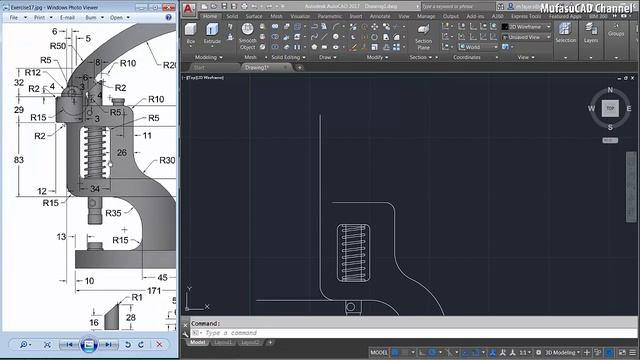The image size is (640, 360).
Task: Click the Save icon in quick access toolbar
Action: [224, 6]
